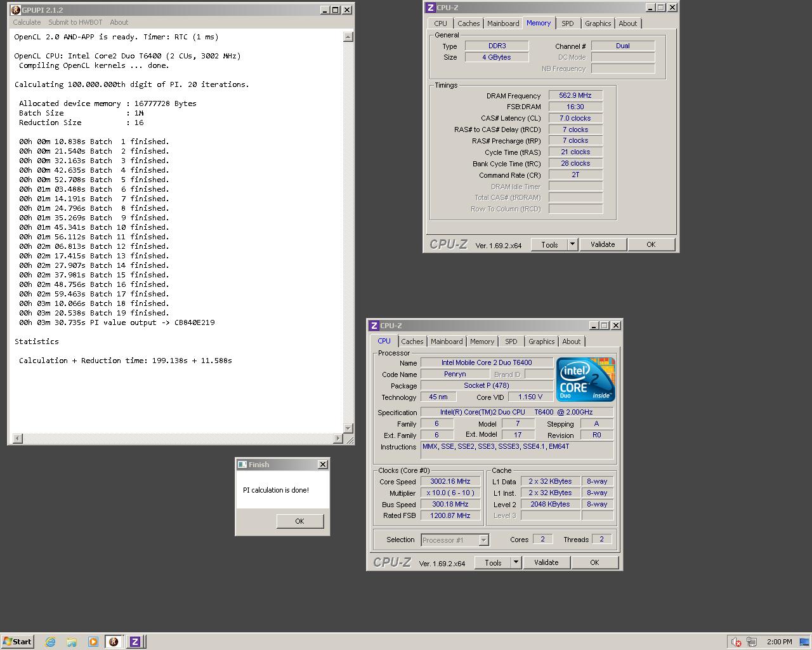Image resolution: width=812 pixels, height=650 pixels.
Task: Expand Tools dropdown arrow in upper CPU-Z window
Action: coord(572,244)
